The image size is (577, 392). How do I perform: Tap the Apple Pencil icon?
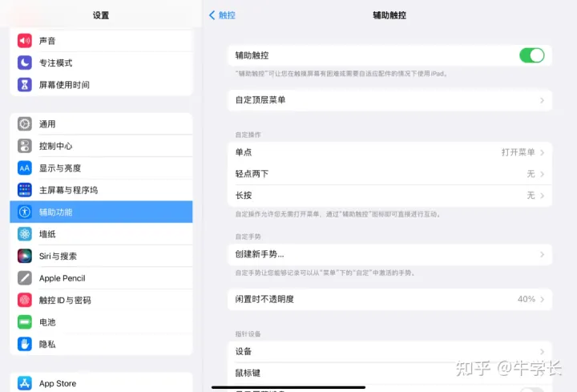[x=25, y=278]
